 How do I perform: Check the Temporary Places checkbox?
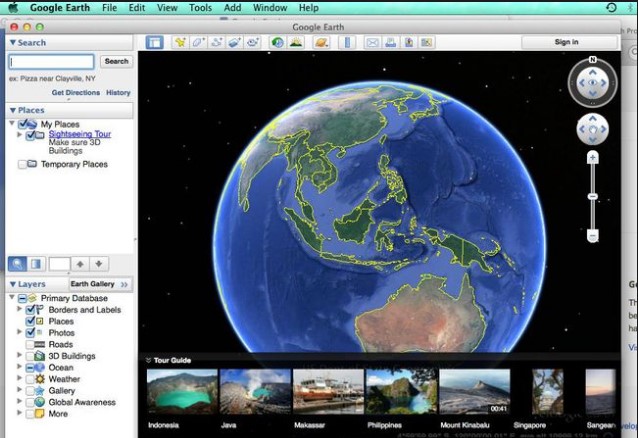pos(22,164)
